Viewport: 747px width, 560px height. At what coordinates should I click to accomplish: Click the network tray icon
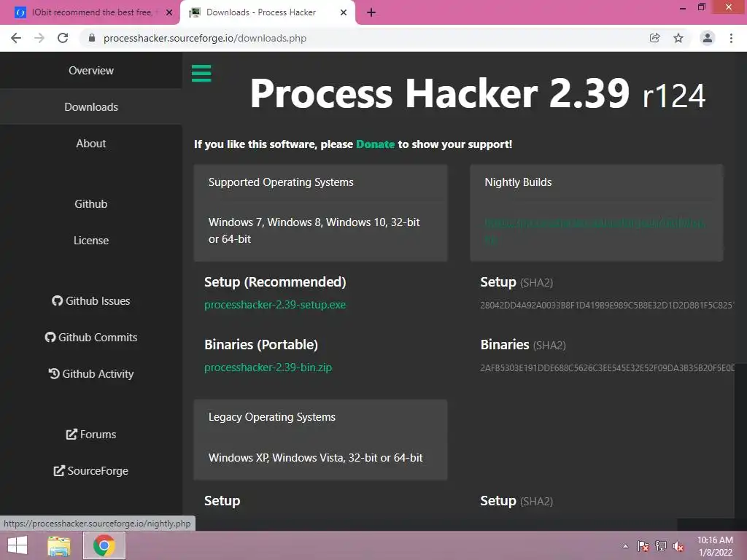pos(661,546)
